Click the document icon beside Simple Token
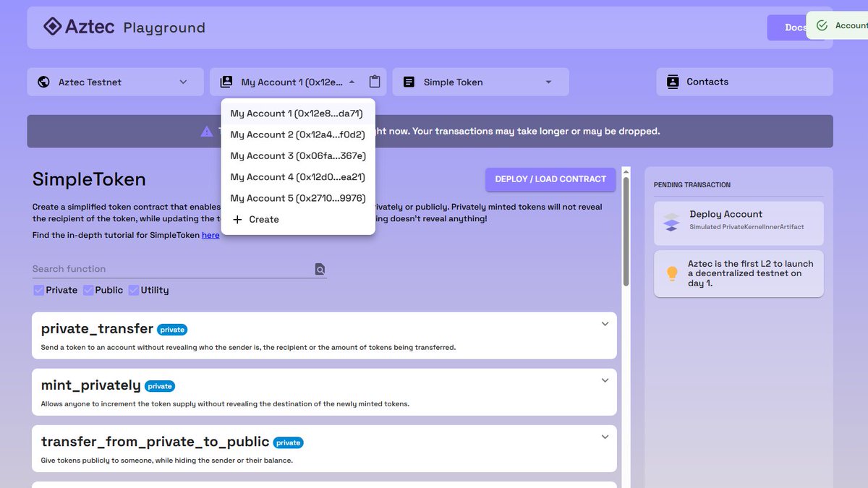Screen dimensions: 868x488 (409, 82)
